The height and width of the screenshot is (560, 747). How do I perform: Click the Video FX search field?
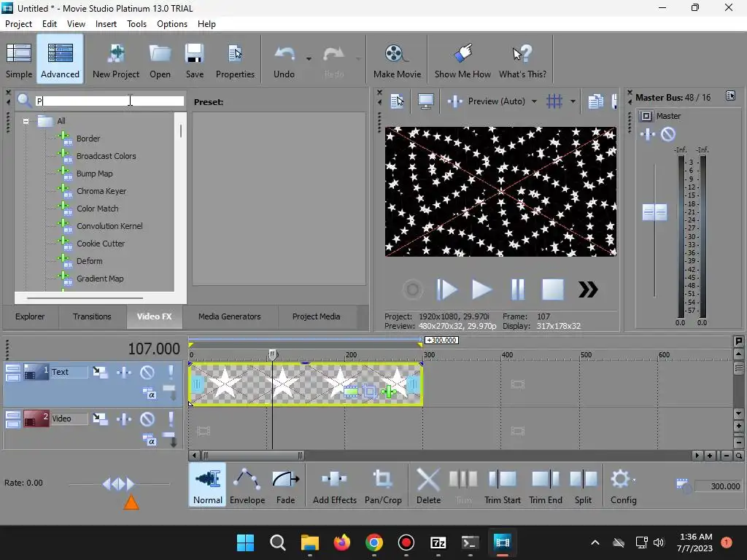click(109, 101)
